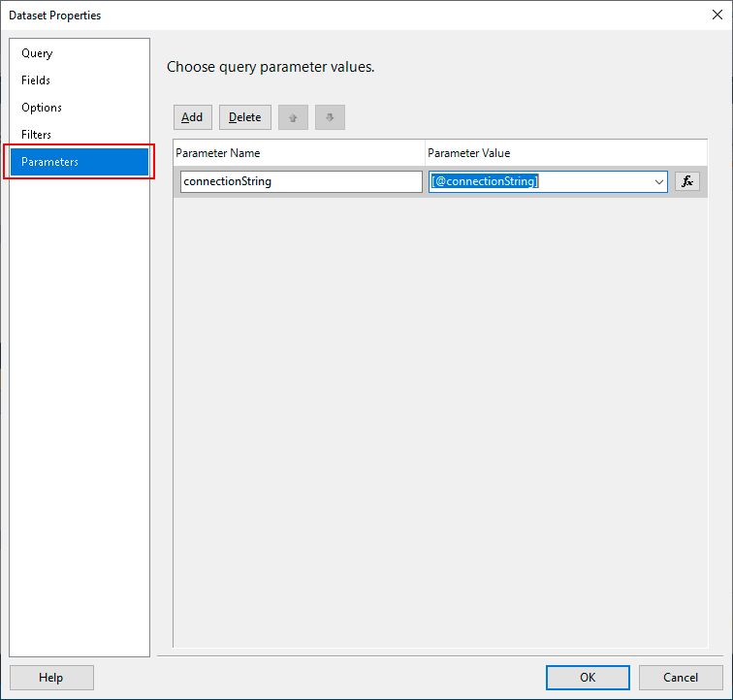Expand the Parameter Value dropdown arrow
This screenshot has width=733, height=700.
[659, 182]
